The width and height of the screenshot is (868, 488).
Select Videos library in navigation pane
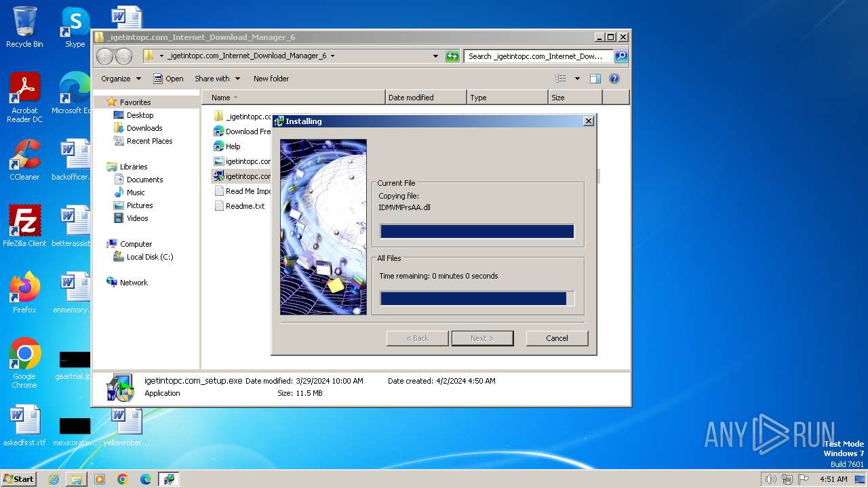point(137,218)
